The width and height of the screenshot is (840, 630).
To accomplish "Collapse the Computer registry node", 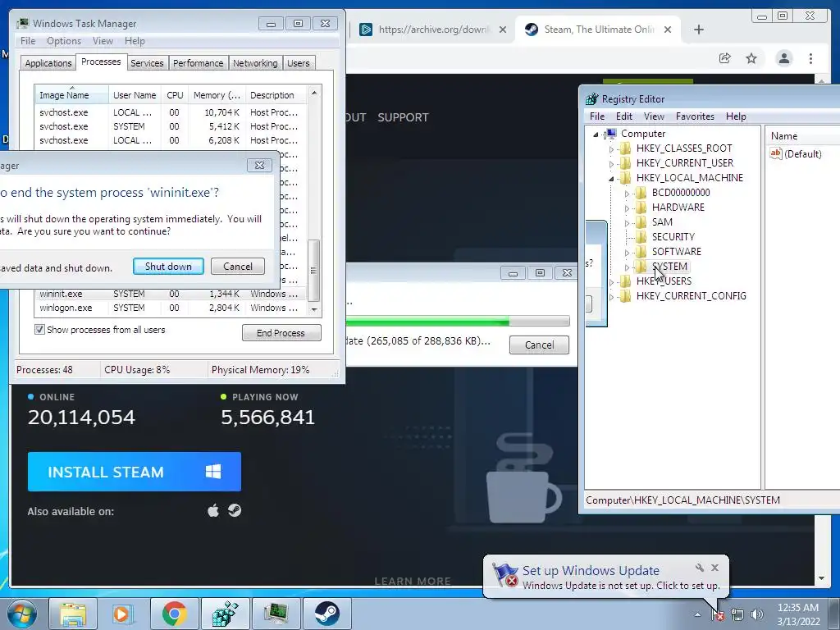I will pyautogui.click(x=596, y=135).
